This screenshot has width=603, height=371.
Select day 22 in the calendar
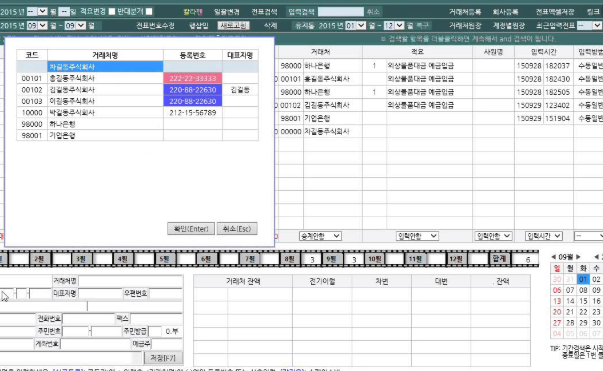[583, 312]
